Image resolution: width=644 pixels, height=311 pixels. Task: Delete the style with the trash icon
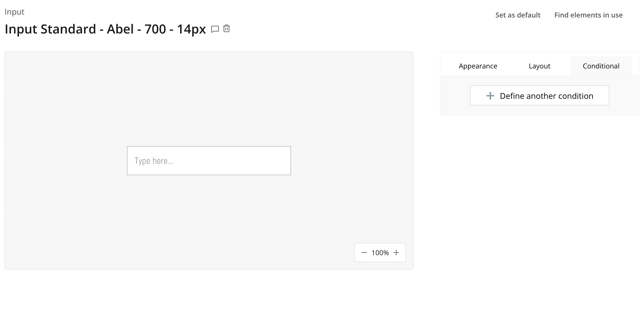[227, 29]
